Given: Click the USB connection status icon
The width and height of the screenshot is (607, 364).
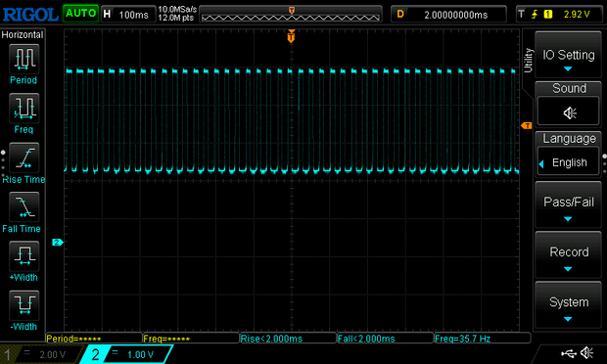Looking at the screenshot, I should 568,353.
